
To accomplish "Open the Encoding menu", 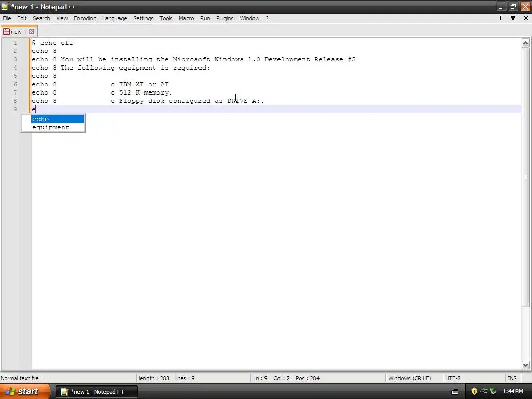I will click(85, 18).
